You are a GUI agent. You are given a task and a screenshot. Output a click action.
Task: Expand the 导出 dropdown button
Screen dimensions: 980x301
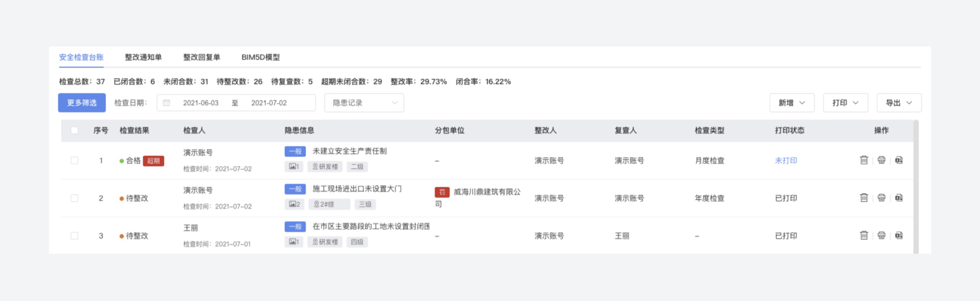pyautogui.click(x=899, y=103)
